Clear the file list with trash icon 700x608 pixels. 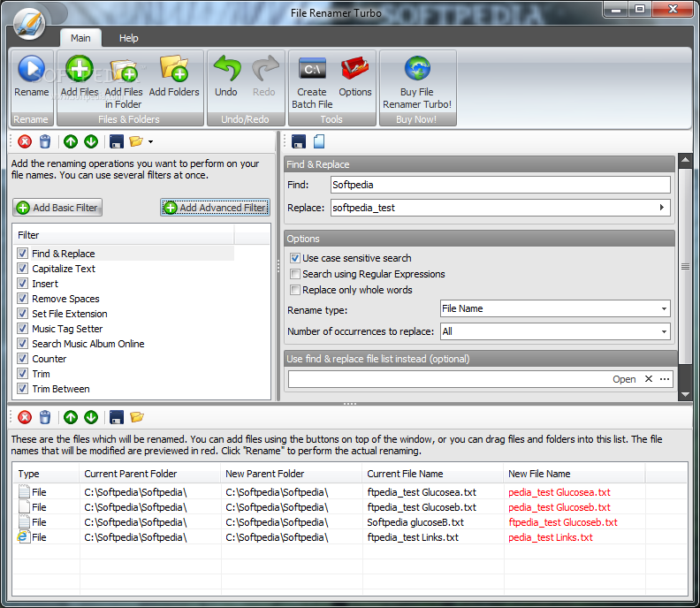pyautogui.click(x=45, y=417)
